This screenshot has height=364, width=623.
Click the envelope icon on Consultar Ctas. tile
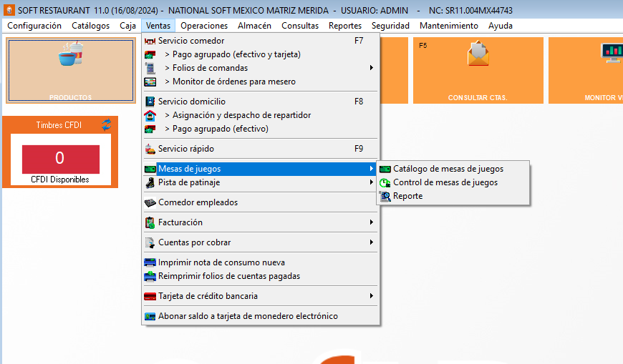coord(478,54)
